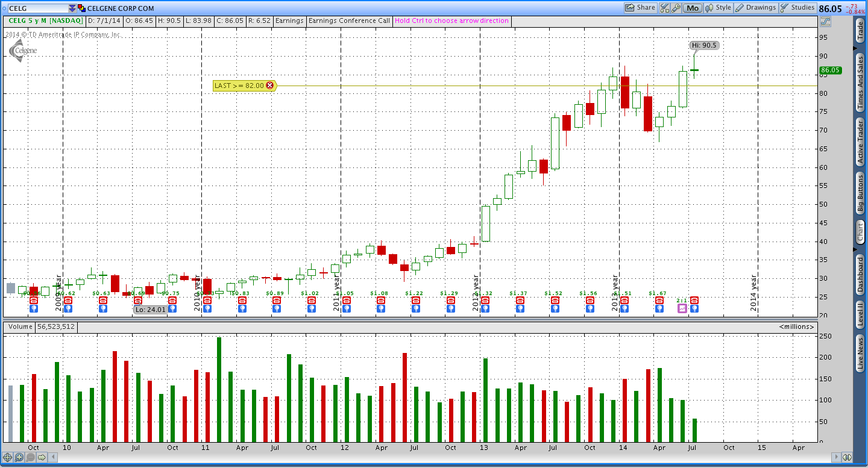Click the 56,523,512 volume value

pos(56,326)
